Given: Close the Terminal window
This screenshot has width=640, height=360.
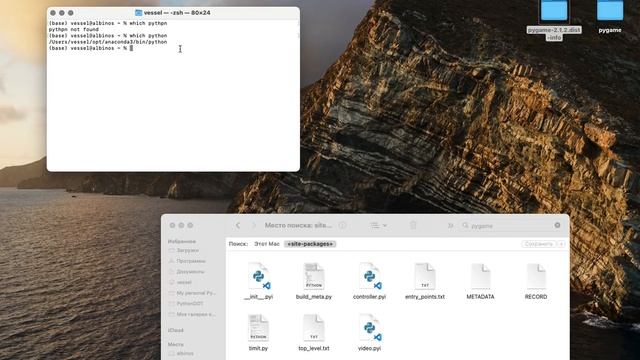Looking at the screenshot, I should point(53,13).
